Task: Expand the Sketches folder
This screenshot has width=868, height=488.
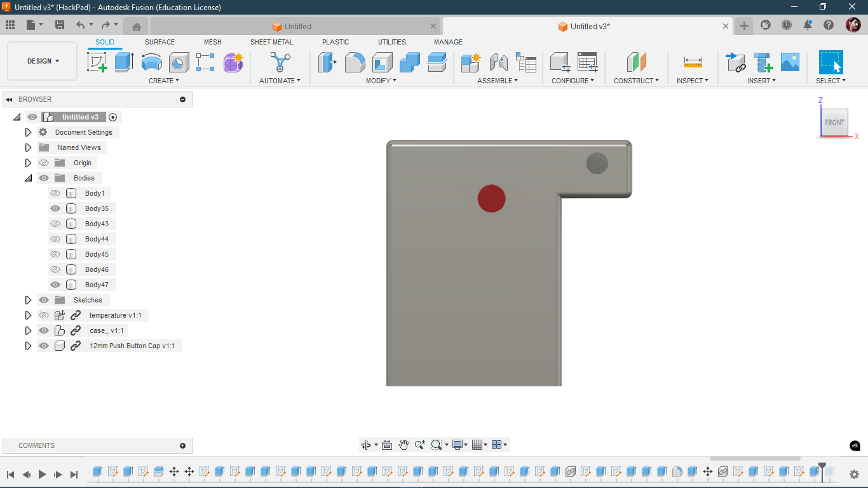Action: (x=28, y=300)
